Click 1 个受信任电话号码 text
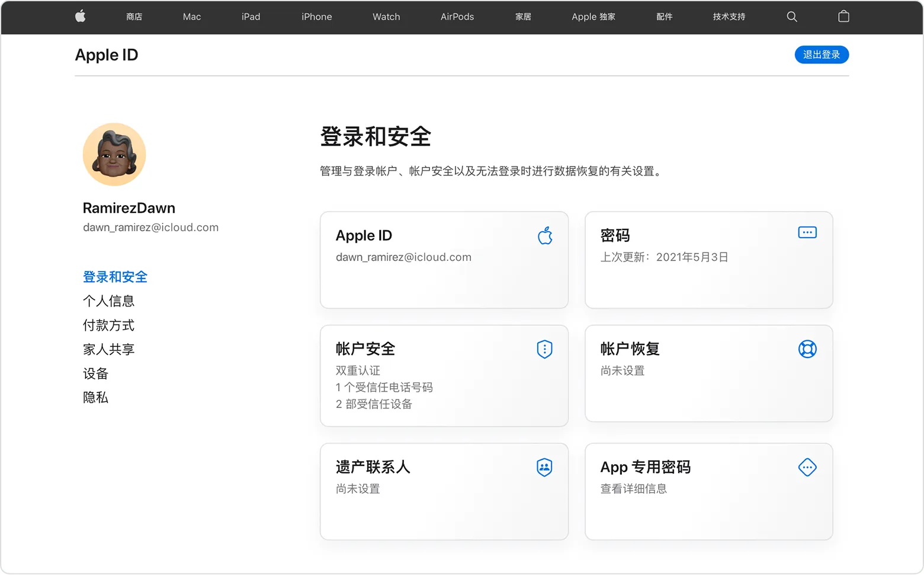The width and height of the screenshot is (924, 575). (384, 387)
